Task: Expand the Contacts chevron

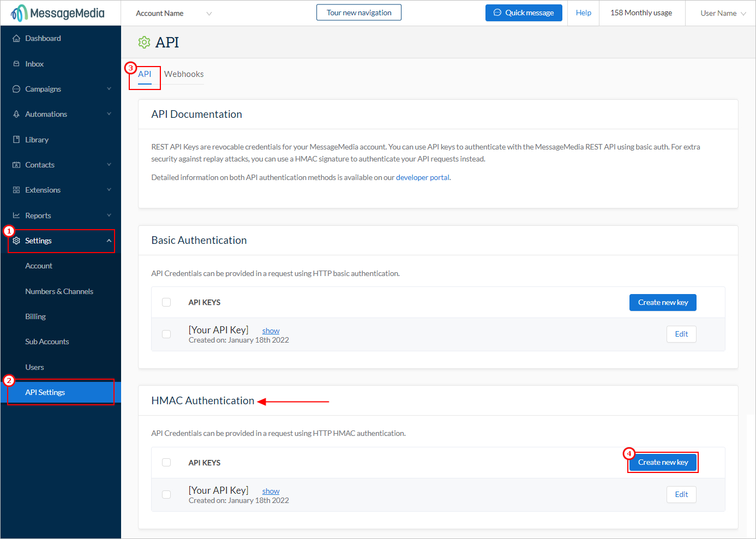Action: pyautogui.click(x=109, y=165)
